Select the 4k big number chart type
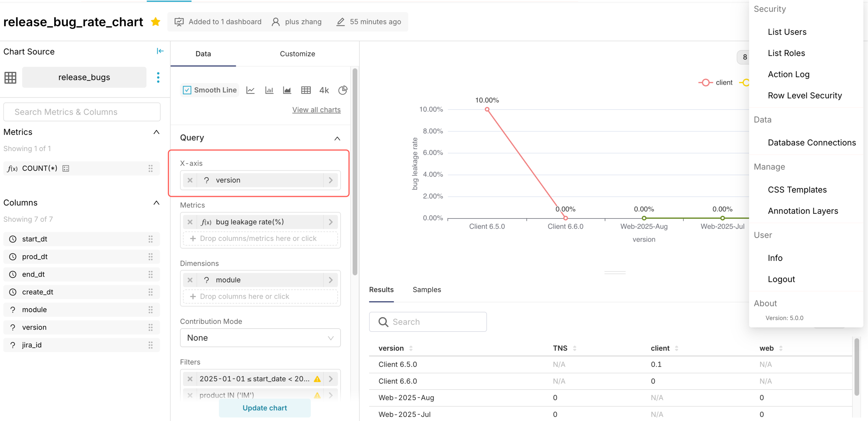868x421 pixels. coord(324,90)
